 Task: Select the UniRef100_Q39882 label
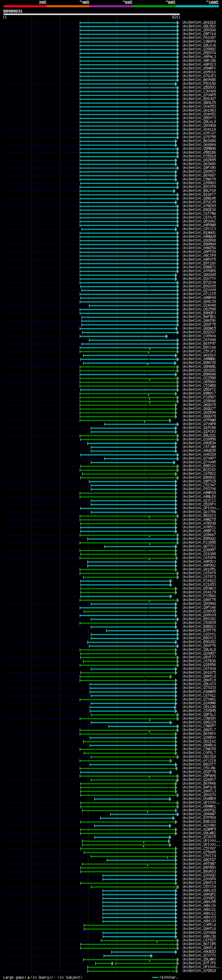199,49
